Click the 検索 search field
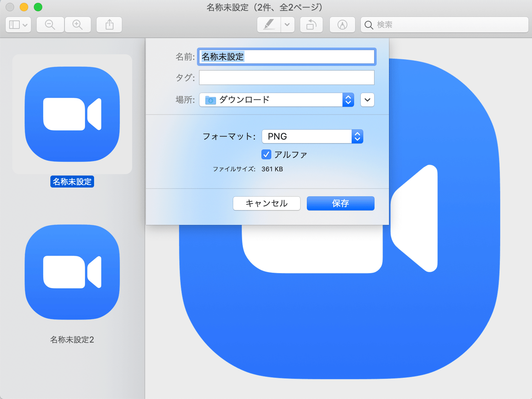532x399 pixels. click(x=445, y=25)
